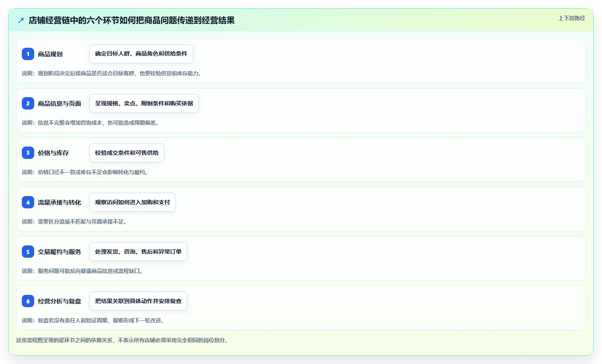This screenshot has width=602, height=364.
Task: Select the 经营分析与复盘 step label
Action: [x=59, y=301]
